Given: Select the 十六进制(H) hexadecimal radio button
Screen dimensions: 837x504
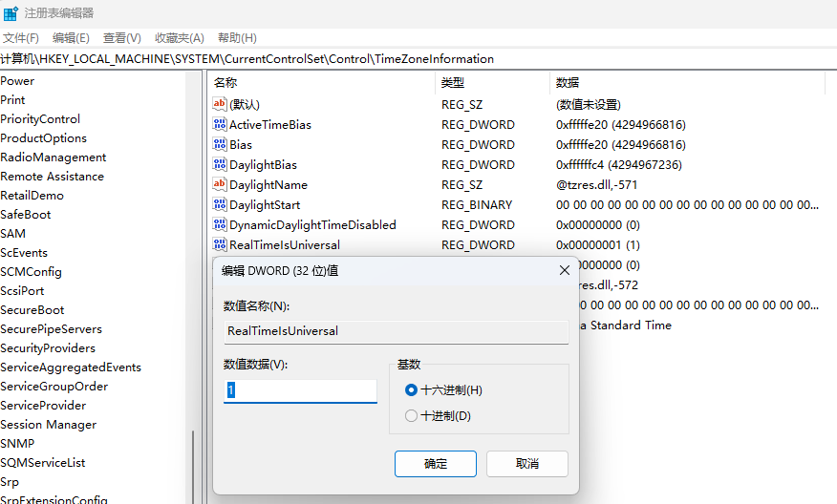Looking at the screenshot, I should pos(412,390).
